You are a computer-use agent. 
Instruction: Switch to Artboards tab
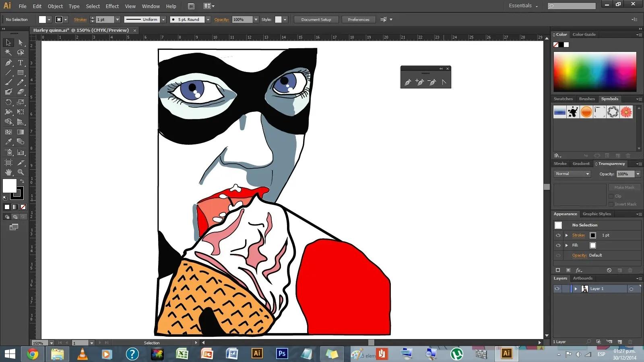582,278
